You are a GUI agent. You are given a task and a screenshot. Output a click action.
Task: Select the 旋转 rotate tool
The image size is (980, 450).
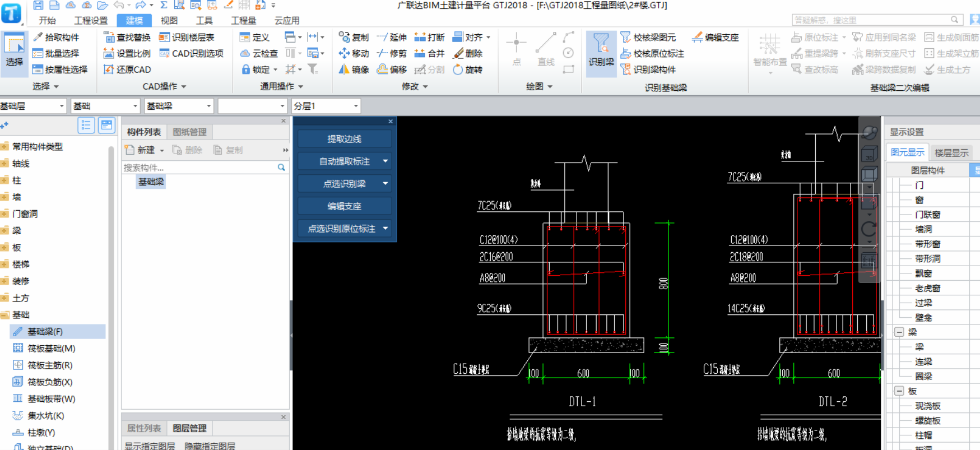click(467, 69)
